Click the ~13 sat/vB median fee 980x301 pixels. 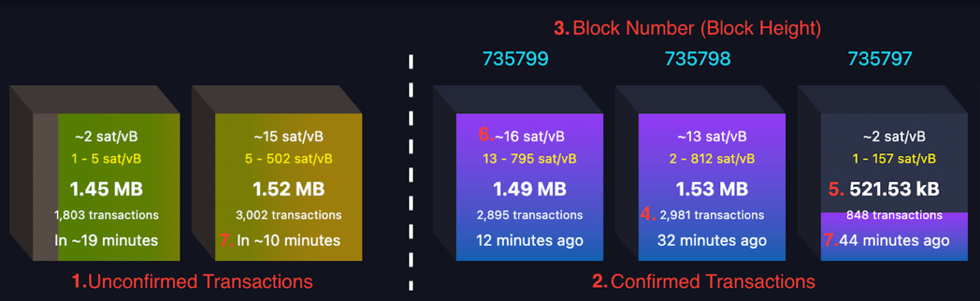click(x=712, y=136)
